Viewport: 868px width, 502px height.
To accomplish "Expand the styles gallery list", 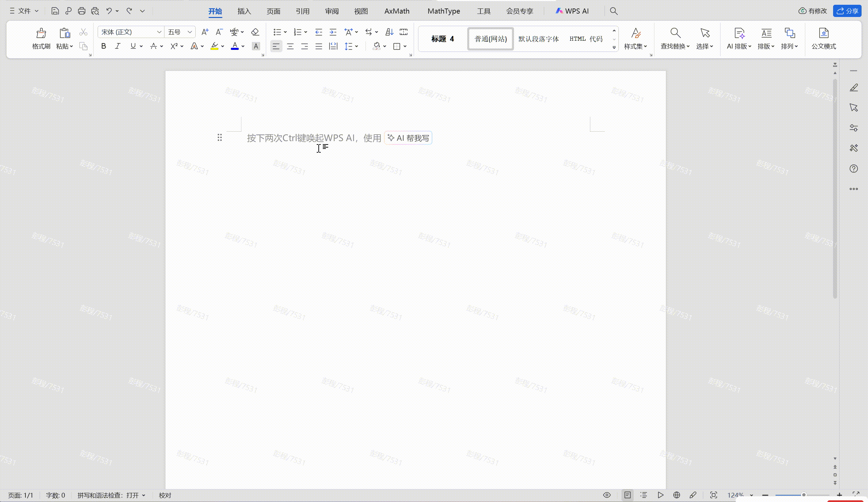I will pos(614,47).
